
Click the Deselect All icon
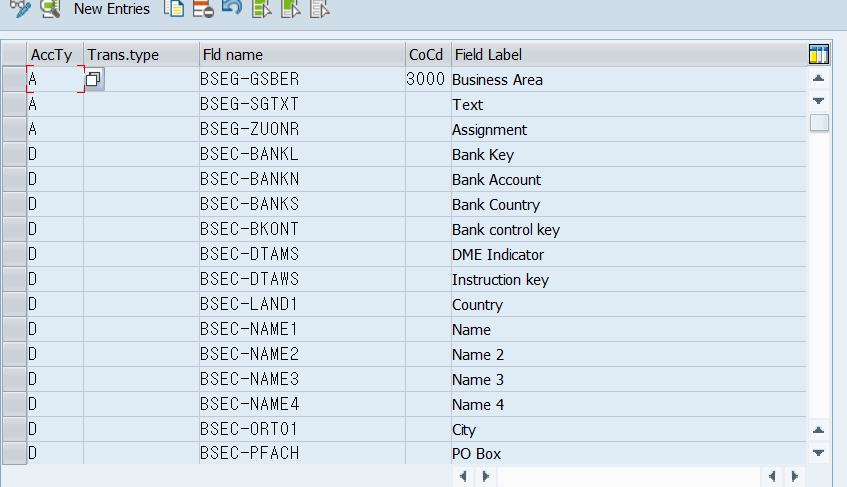pyautogui.click(x=320, y=8)
